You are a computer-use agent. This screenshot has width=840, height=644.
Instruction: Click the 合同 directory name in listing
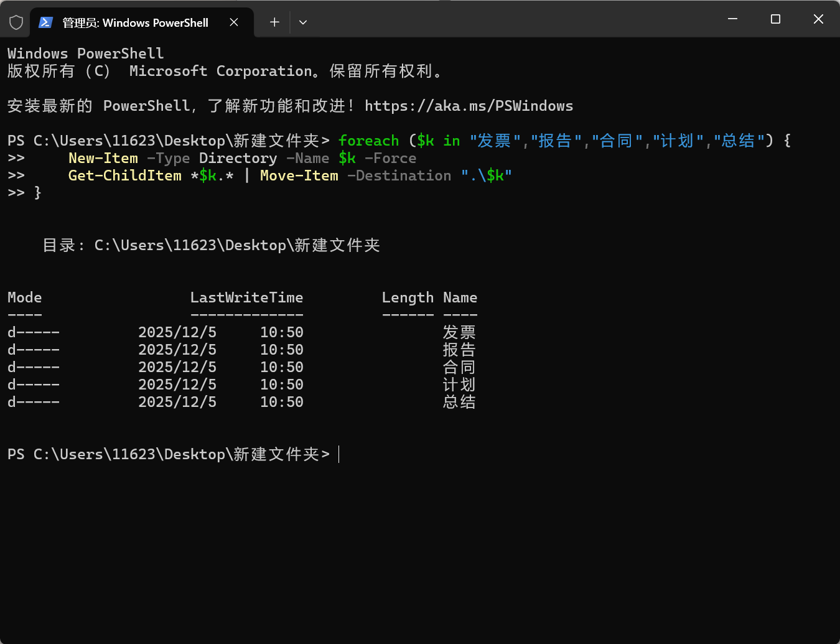point(459,367)
